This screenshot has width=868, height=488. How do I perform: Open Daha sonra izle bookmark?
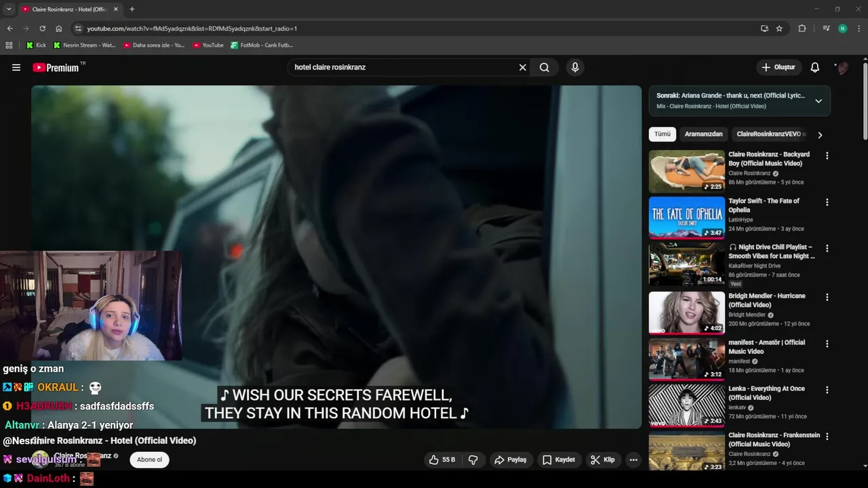[x=154, y=45]
